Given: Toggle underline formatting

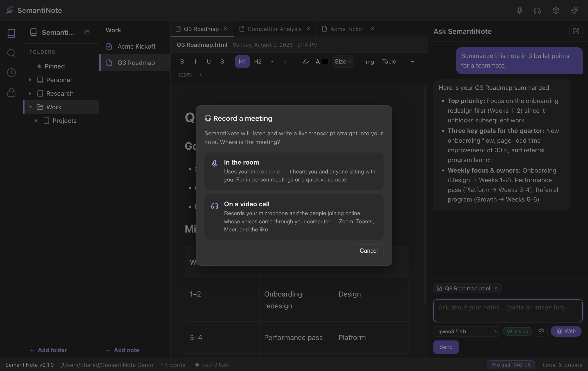Looking at the screenshot, I should tap(208, 62).
